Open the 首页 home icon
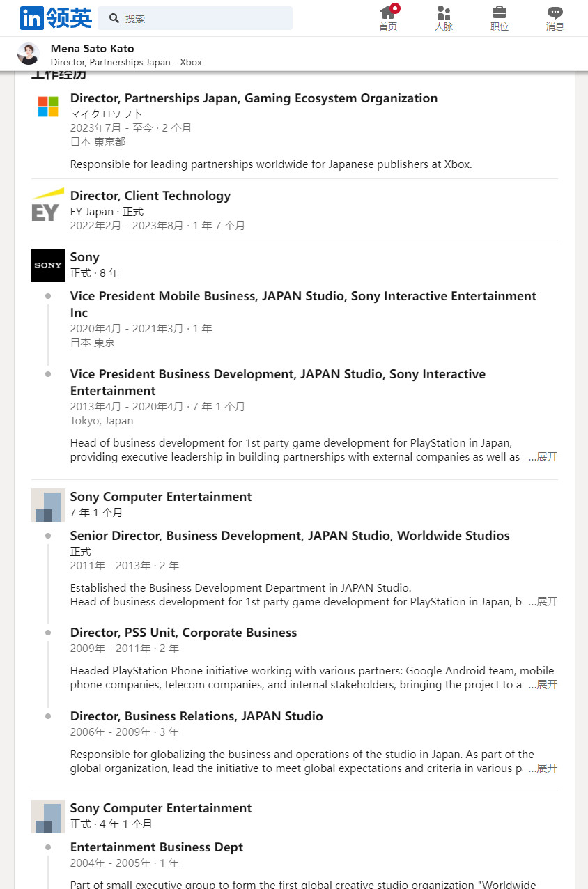588x889 pixels. [x=388, y=18]
